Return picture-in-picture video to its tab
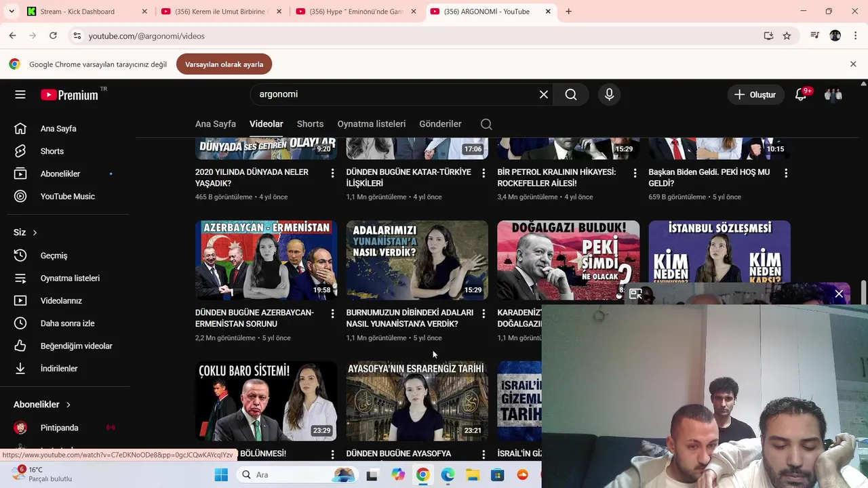The height and width of the screenshot is (488, 868). pyautogui.click(x=635, y=293)
